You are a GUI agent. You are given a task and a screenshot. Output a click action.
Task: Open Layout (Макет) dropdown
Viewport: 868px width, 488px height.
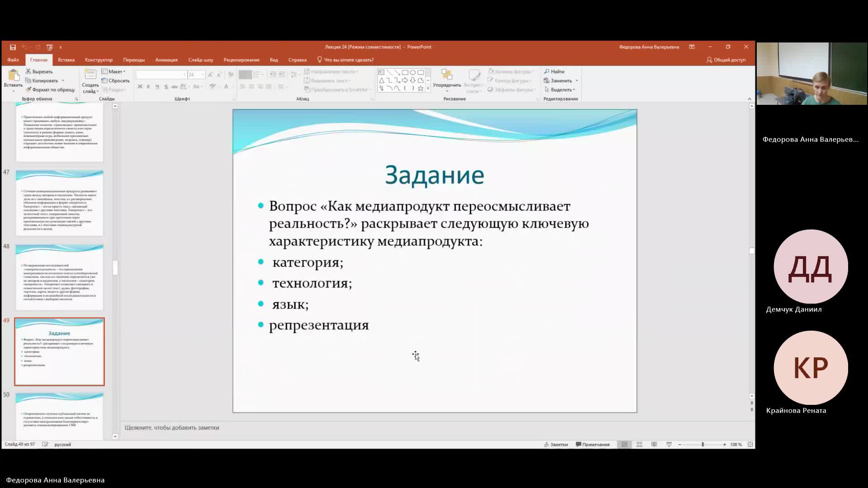[x=113, y=71]
